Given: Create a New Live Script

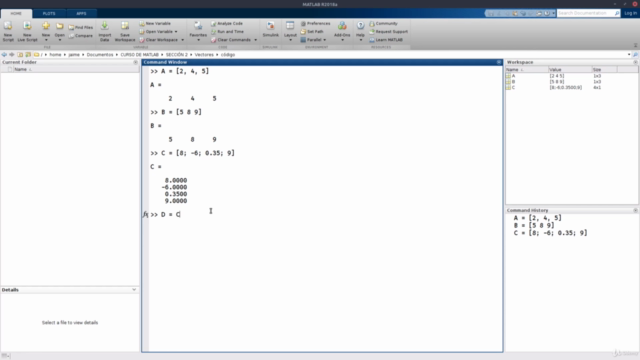Looking at the screenshot, I should coord(27,31).
